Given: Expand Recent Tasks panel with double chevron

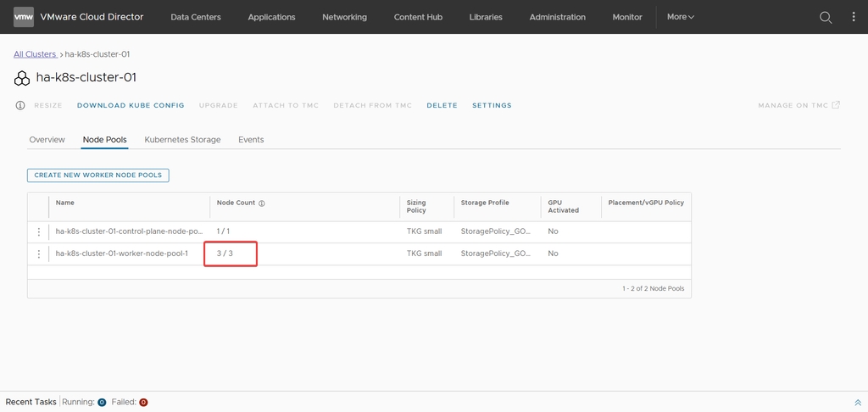Looking at the screenshot, I should pos(858,403).
